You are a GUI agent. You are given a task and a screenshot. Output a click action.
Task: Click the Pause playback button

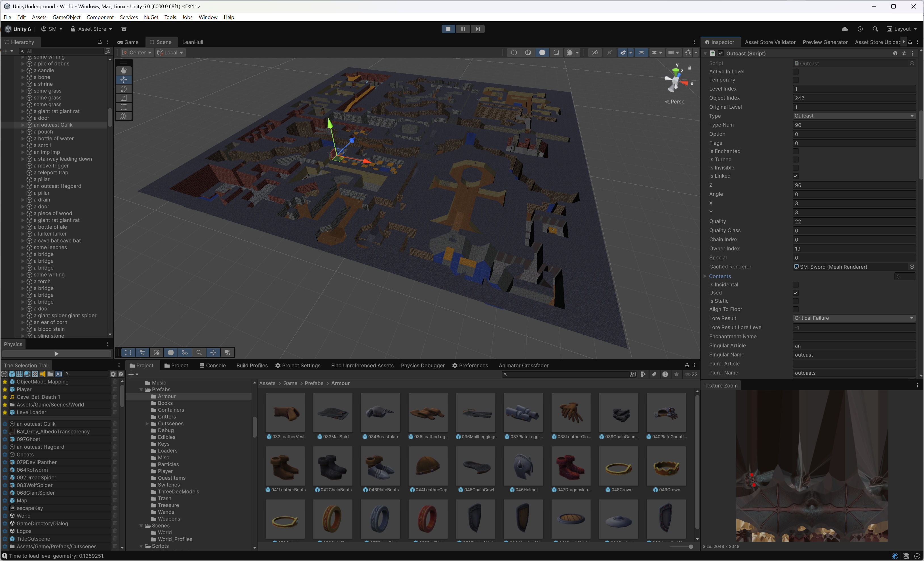point(463,29)
